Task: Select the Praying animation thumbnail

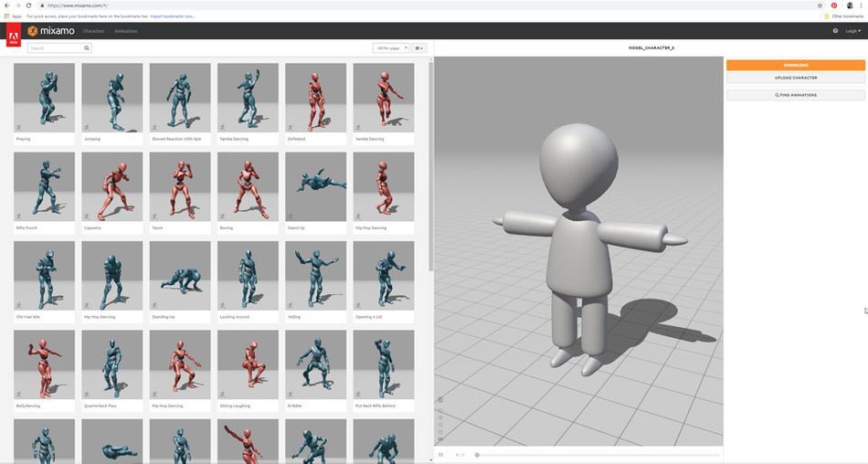Action: 44,98
